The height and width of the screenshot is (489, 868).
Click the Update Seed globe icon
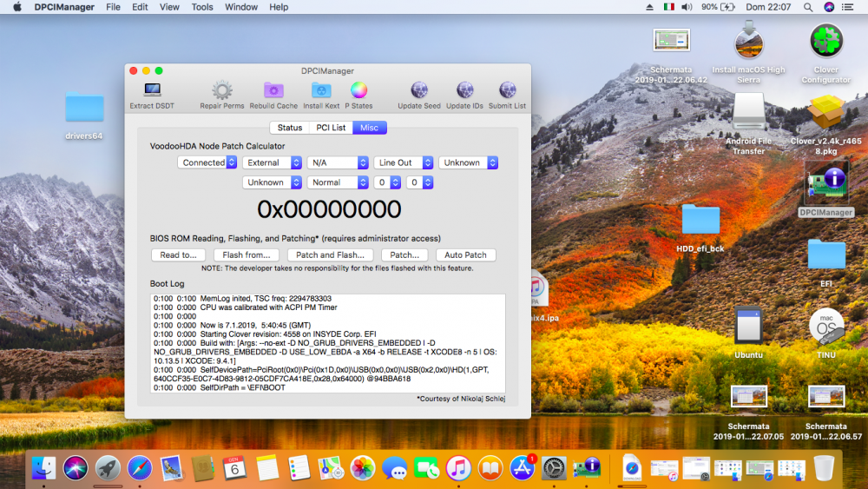click(419, 89)
